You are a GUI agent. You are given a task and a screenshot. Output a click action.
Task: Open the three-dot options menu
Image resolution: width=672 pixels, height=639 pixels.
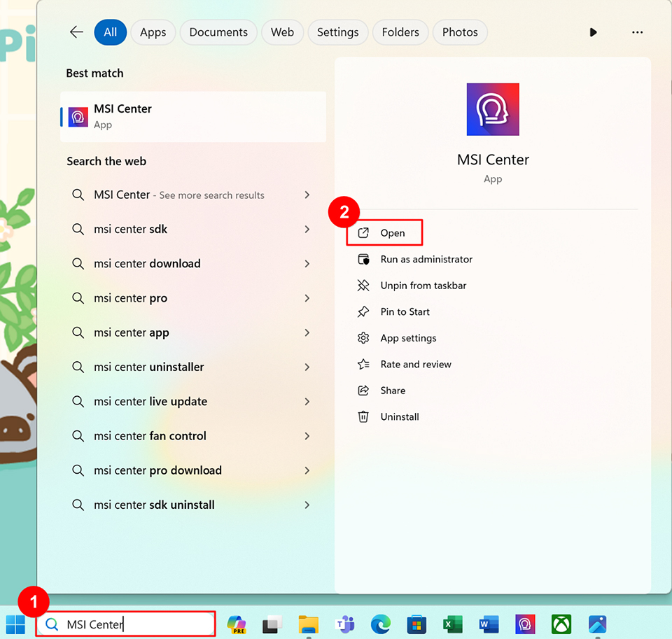click(x=637, y=32)
